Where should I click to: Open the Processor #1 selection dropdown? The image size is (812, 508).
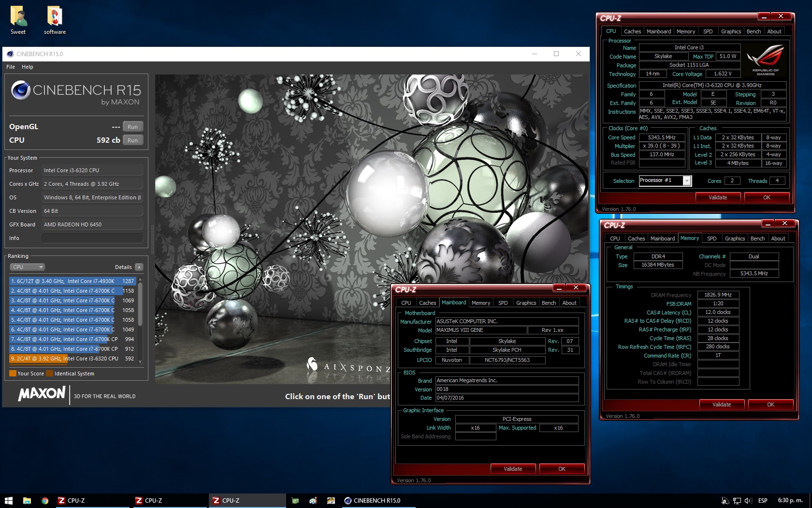tap(665, 180)
